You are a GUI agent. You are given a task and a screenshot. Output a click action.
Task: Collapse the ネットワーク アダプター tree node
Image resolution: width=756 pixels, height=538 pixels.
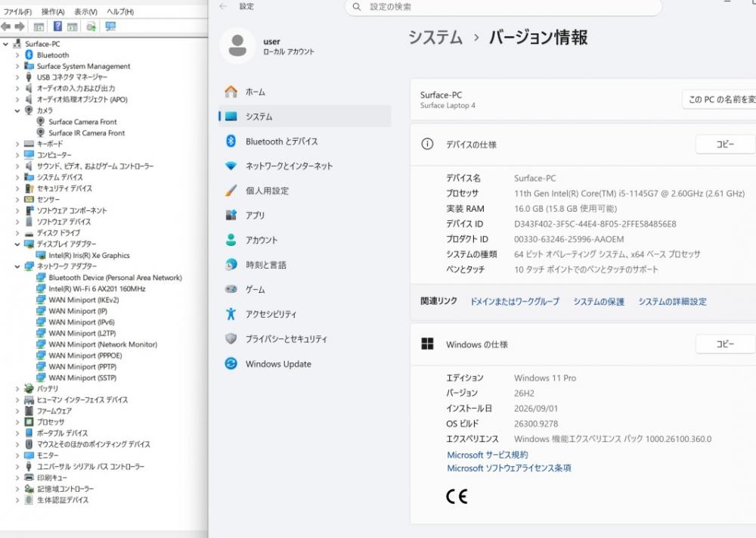click(x=17, y=266)
